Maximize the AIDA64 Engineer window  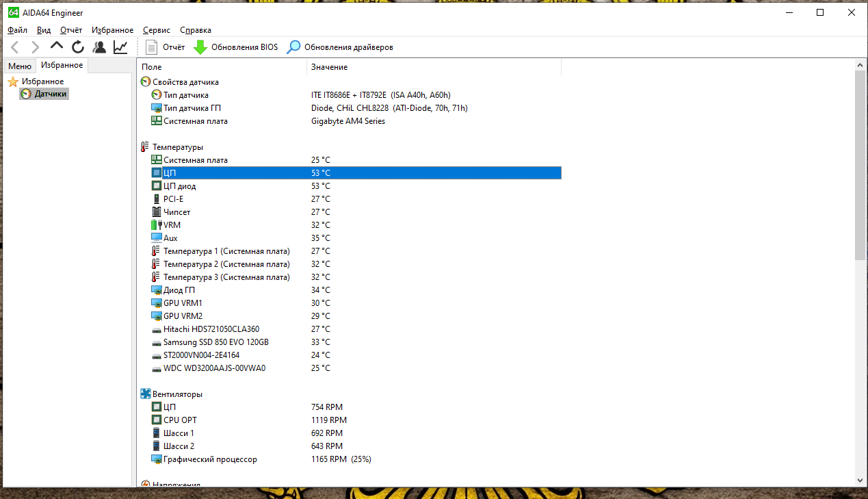[x=820, y=12]
